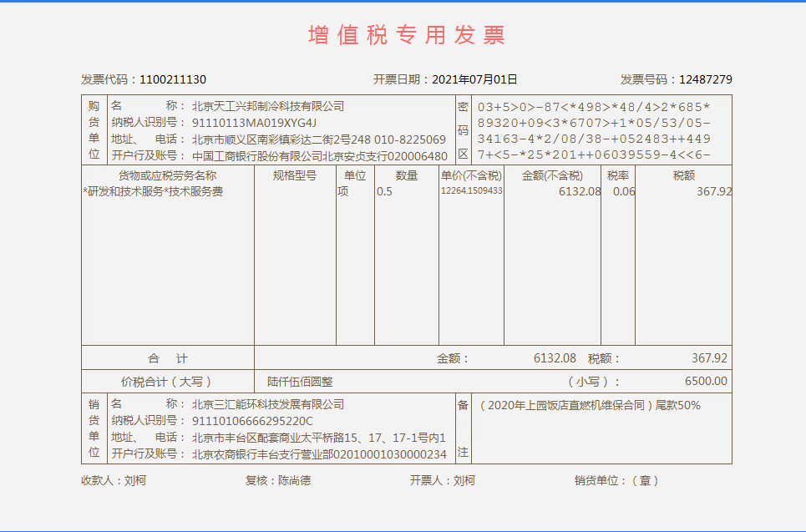This screenshot has height=532, width=806.
Task: Click the password area cipher text
Action: 594,131
